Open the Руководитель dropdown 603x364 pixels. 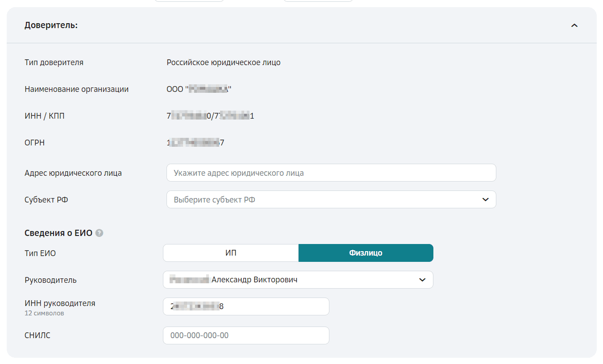click(298, 280)
